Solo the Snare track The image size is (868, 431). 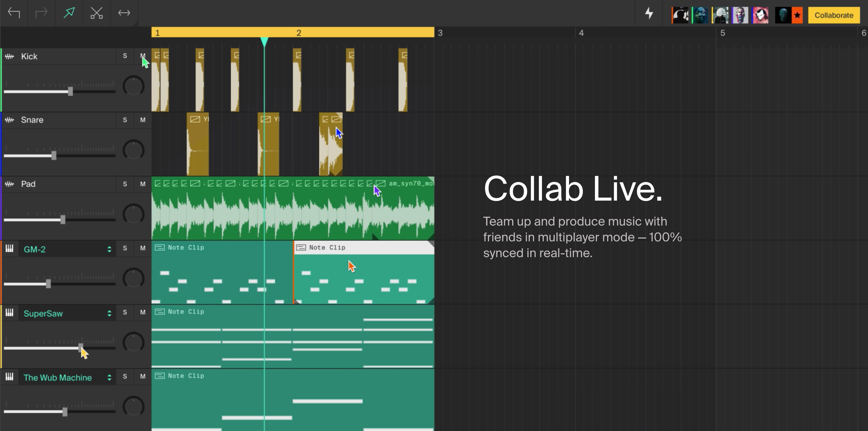click(124, 120)
